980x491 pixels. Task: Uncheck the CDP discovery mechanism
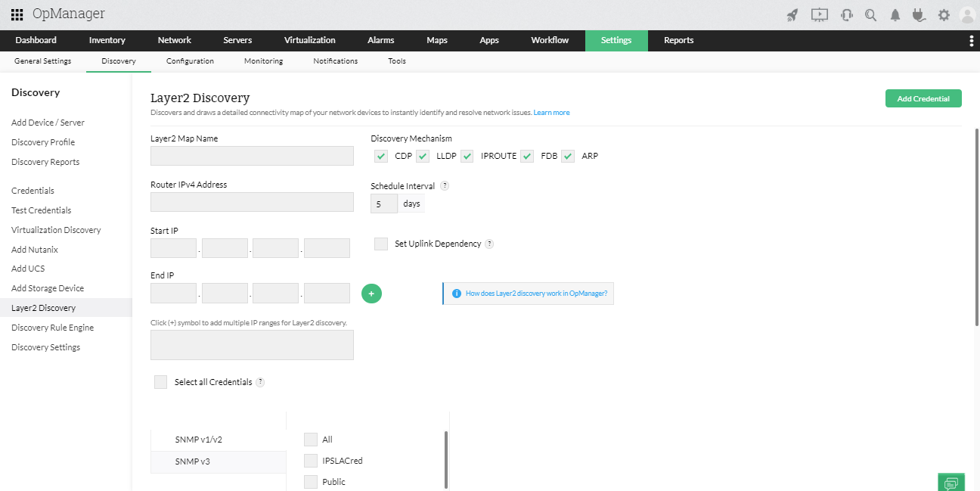[381, 156]
